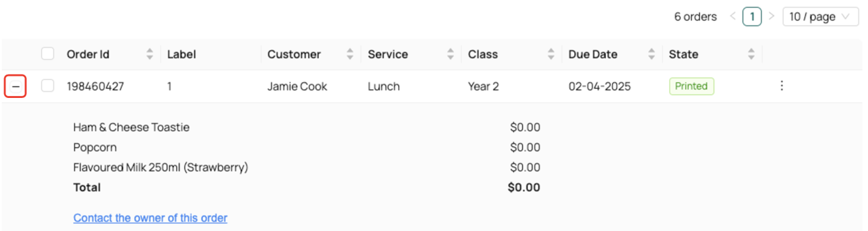Sort by State column
This screenshot has width=868, height=231.
pos(751,54)
